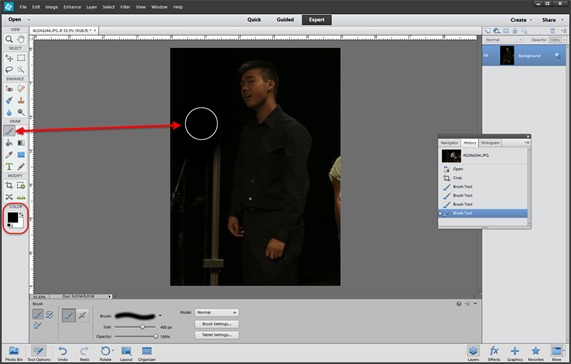The image size is (571, 364).
Task: Open the File menu
Action: 23,7
